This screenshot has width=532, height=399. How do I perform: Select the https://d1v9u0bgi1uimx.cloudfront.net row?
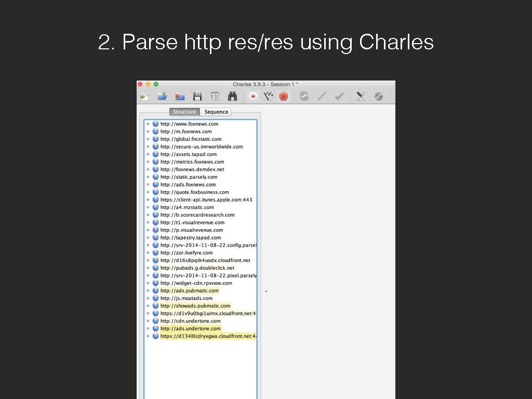point(201,313)
